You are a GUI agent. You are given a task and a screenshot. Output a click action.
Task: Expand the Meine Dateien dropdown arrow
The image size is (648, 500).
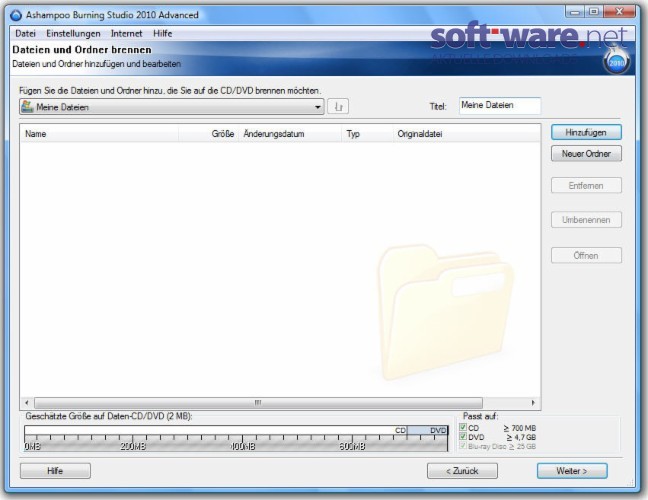pyautogui.click(x=317, y=107)
